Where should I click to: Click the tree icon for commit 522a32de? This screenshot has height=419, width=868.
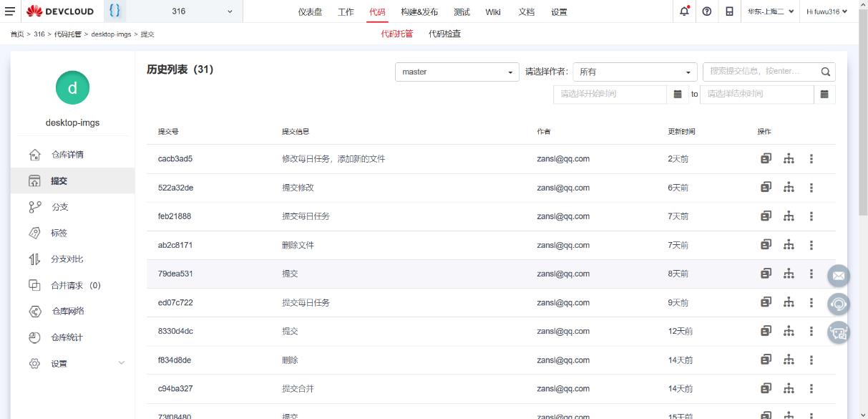click(x=789, y=188)
